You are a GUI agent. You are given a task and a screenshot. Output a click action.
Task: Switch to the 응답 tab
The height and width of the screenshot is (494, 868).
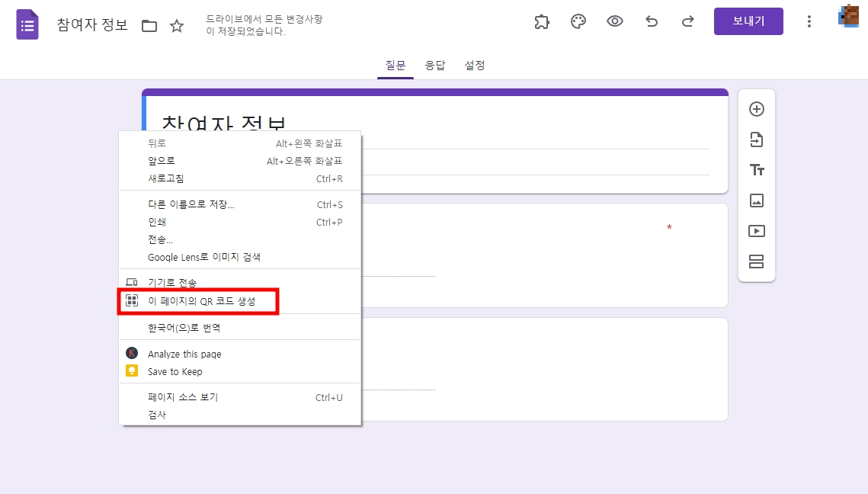click(435, 66)
